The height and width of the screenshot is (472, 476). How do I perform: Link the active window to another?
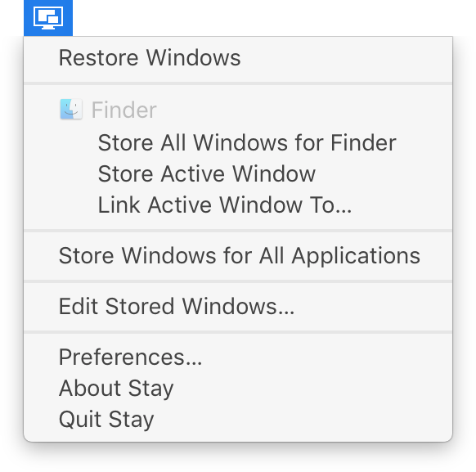pyautogui.click(x=238, y=205)
